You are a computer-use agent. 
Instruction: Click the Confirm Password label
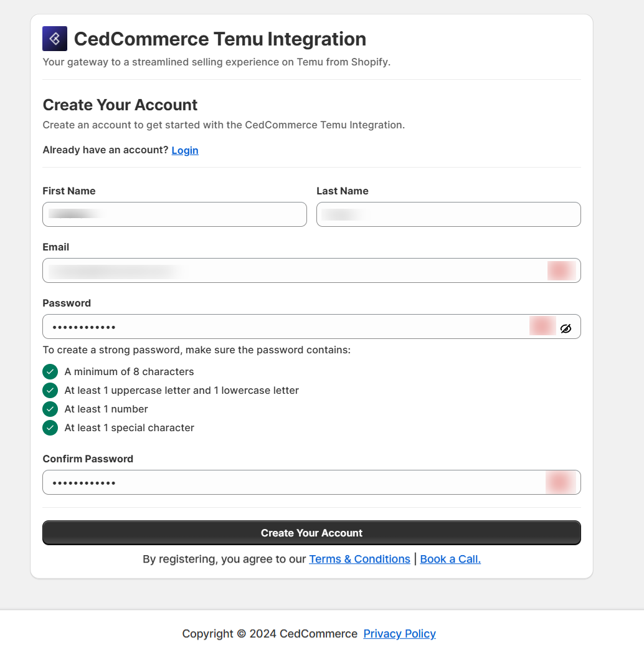coord(88,459)
